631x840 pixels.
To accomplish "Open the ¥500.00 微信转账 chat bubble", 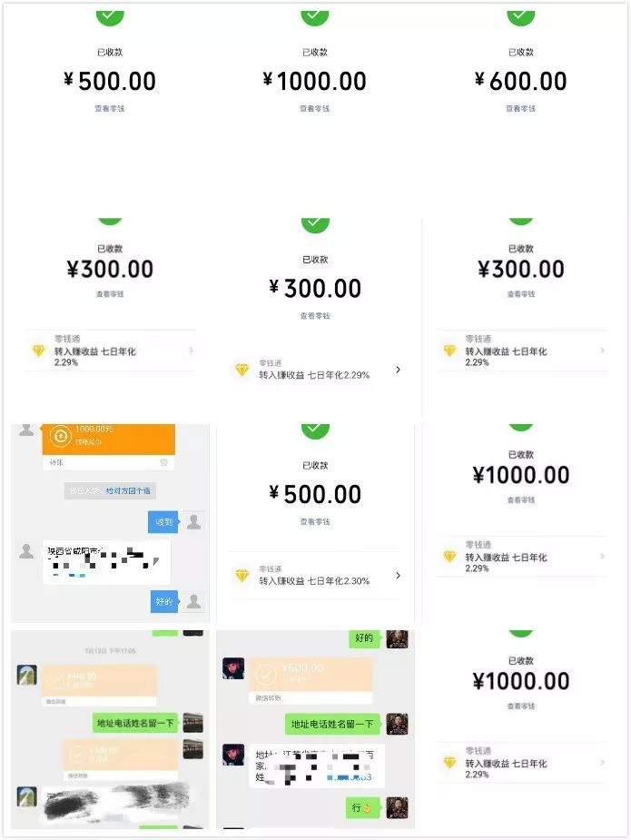I will pos(310,680).
